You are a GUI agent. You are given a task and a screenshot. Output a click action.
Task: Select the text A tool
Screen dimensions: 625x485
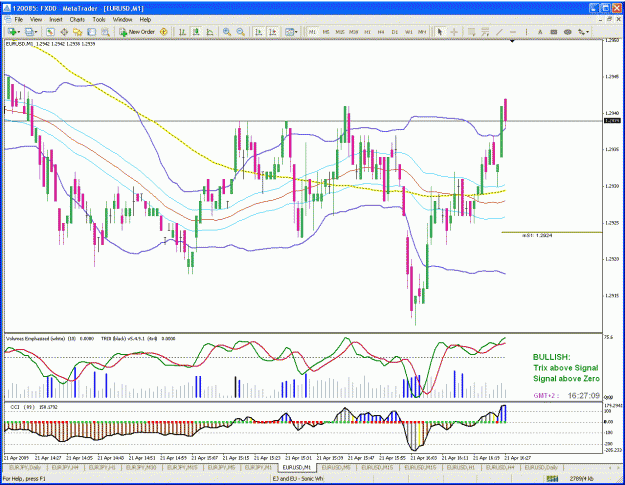pos(540,32)
